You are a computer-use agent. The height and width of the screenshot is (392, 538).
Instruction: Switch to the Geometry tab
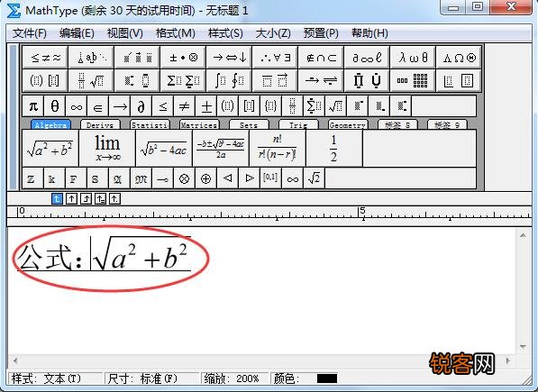(x=348, y=125)
